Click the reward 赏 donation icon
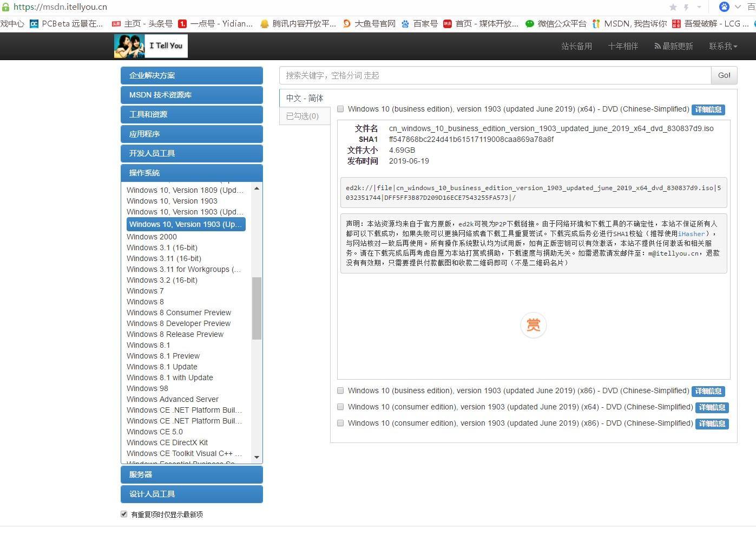The image size is (756, 534). click(x=534, y=325)
